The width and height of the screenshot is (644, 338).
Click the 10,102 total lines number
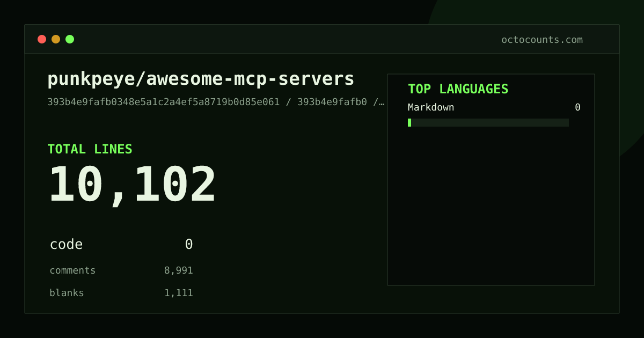pos(133,186)
